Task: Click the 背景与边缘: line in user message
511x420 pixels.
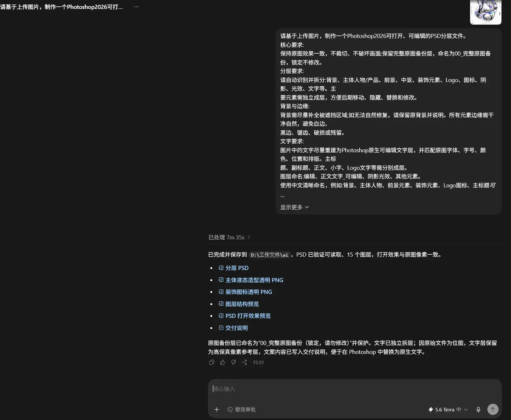Action: 295,106
